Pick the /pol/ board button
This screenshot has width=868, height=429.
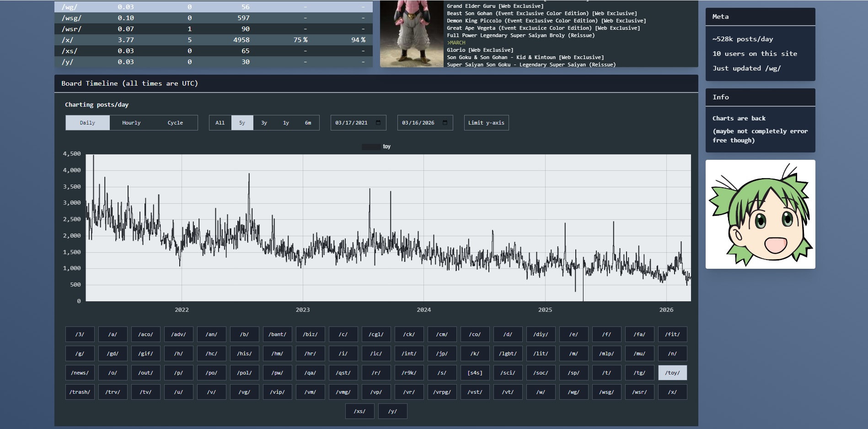point(245,373)
